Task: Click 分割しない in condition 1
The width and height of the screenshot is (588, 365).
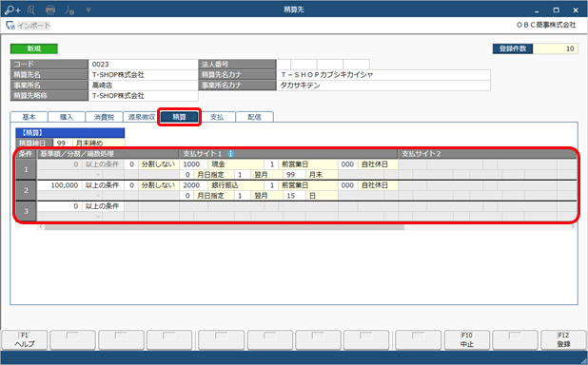Action: pyautogui.click(x=158, y=164)
